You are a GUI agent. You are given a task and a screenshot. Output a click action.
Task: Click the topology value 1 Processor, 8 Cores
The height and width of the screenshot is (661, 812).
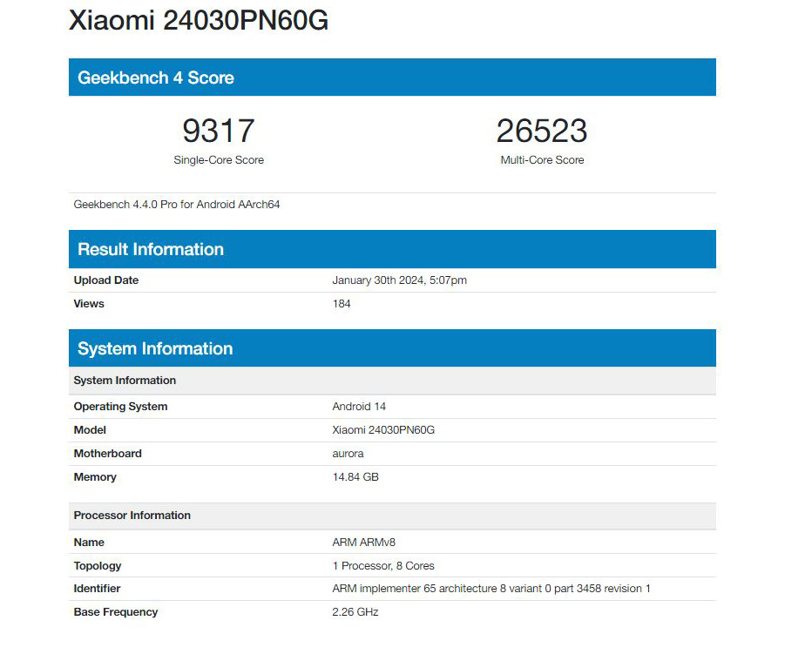(383, 566)
